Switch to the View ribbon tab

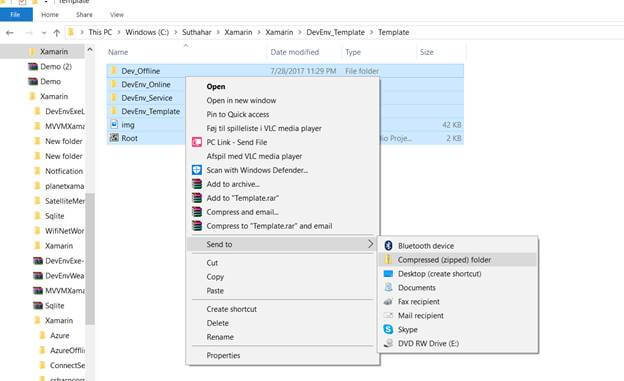pyautogui.click(x=117, y=15)
